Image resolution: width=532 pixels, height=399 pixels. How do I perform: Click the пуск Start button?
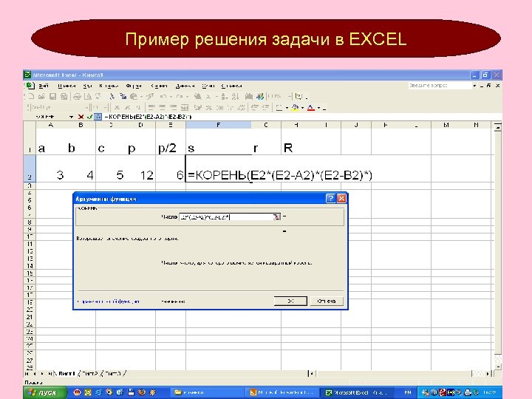click(44, 392)
